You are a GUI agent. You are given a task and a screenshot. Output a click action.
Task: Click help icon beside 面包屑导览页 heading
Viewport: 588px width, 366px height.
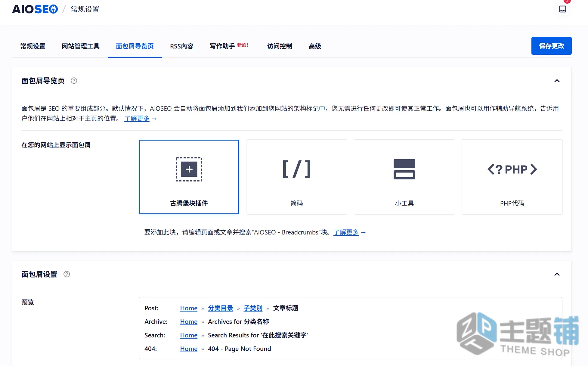click(x=74, y=81)
